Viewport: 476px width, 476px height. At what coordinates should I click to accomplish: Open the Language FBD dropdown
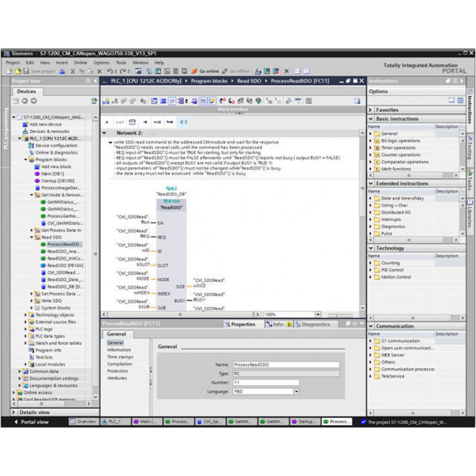click(x=296, y=392)
